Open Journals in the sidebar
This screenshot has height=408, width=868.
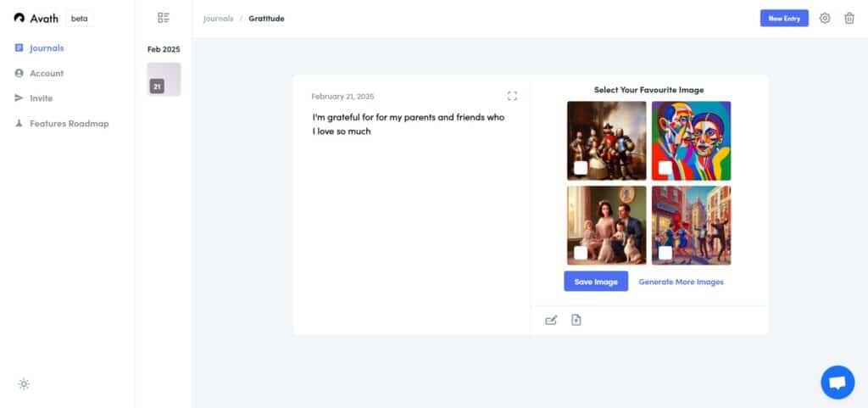click(x=47, y=48)
